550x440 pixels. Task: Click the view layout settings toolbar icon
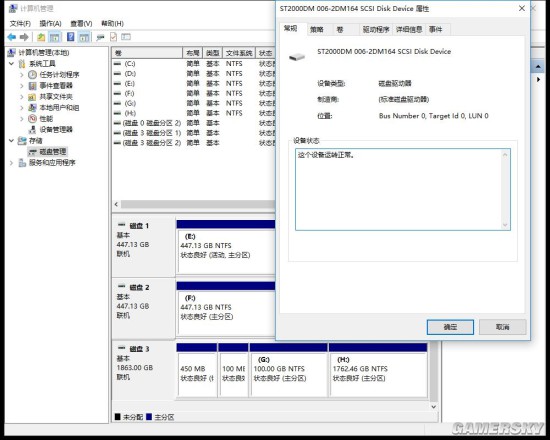tap(126, 37)
